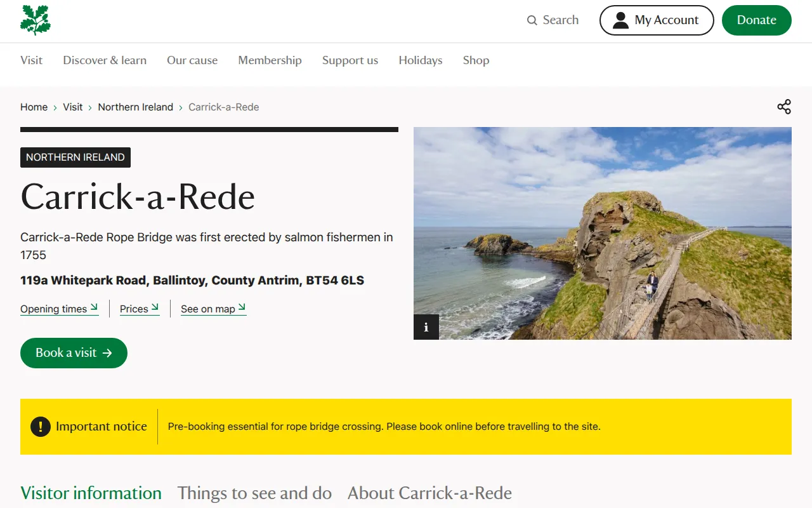Switch to About Carrick-a-Rede tab
Screen dimensions: 812x508
429,493
